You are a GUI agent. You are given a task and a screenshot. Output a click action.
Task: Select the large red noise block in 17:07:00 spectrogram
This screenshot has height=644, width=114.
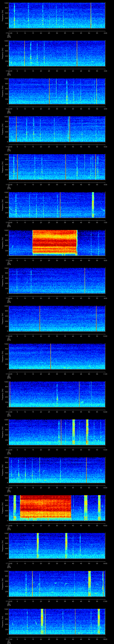55,243
